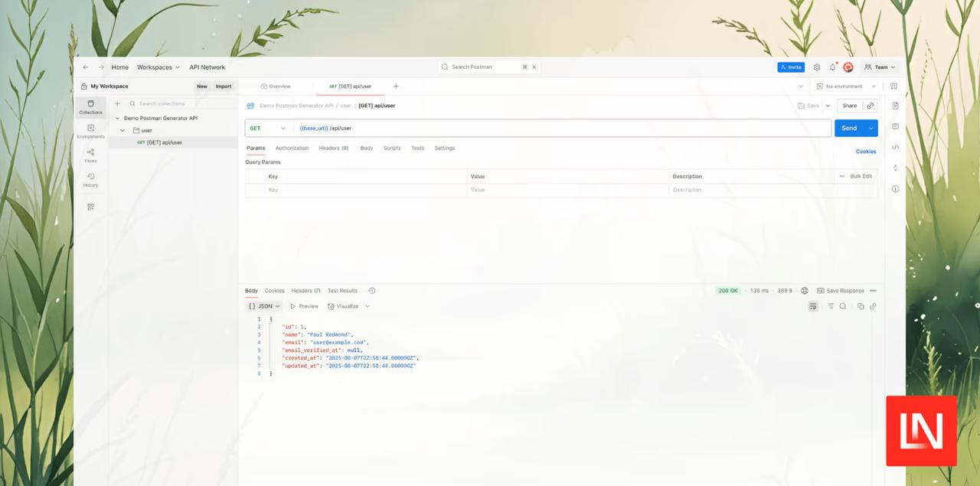Click the Import button in My Workspace

(223, 86)
